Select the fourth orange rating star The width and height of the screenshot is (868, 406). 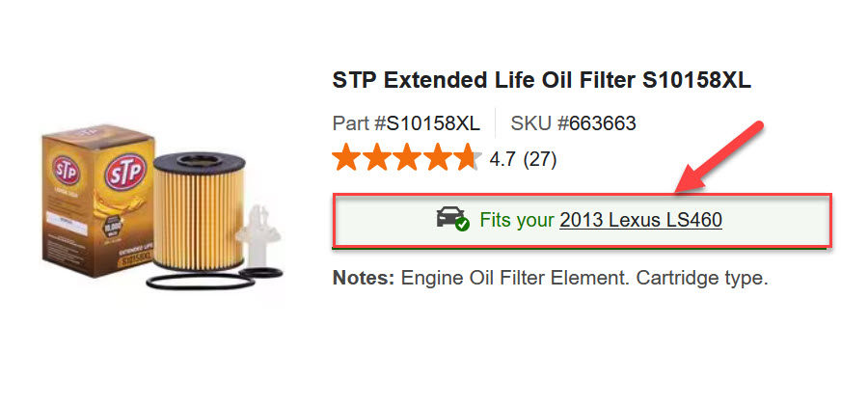437,157
